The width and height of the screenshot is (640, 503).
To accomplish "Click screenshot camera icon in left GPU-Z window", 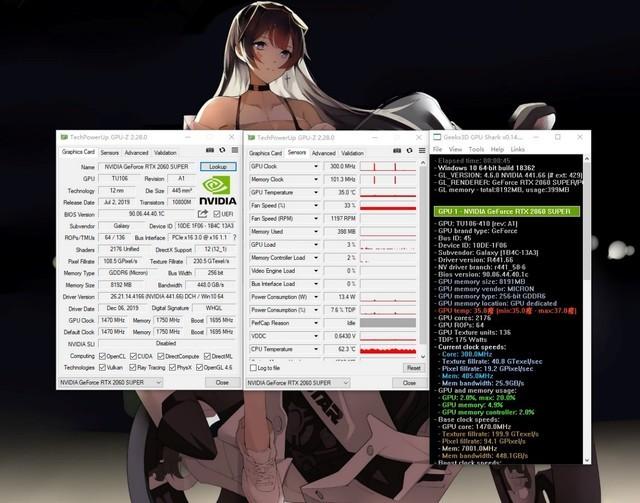I will (x=210, y=150).
